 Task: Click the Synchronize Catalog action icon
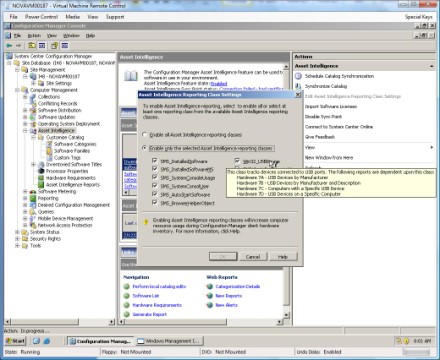tap(298, 86)
